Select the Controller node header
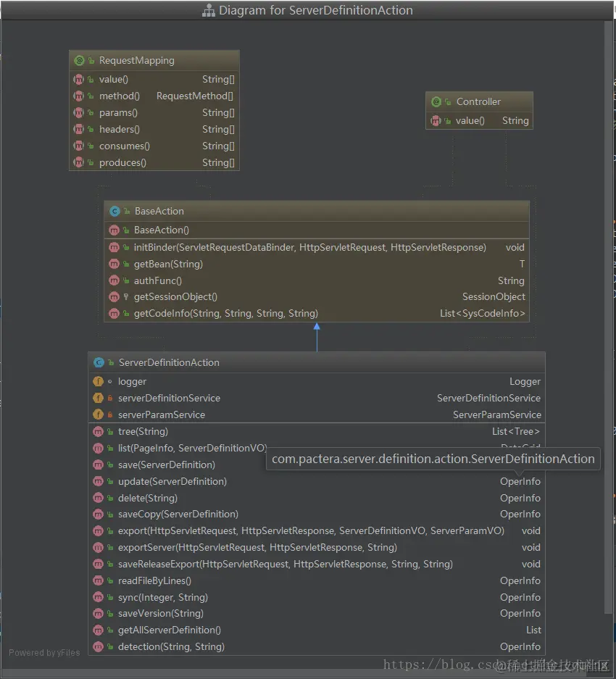 point(479,102)
